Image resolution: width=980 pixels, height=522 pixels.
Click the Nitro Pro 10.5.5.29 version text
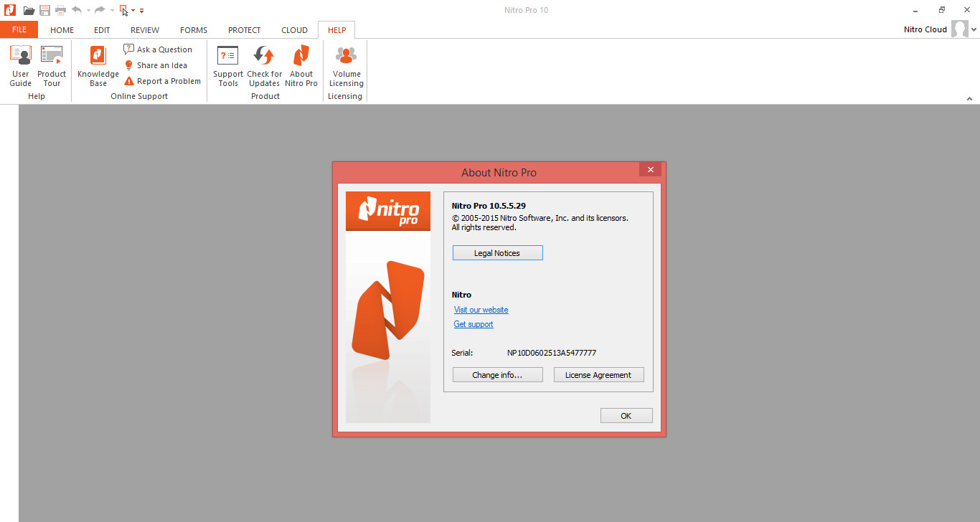click(x=489, y=206)
